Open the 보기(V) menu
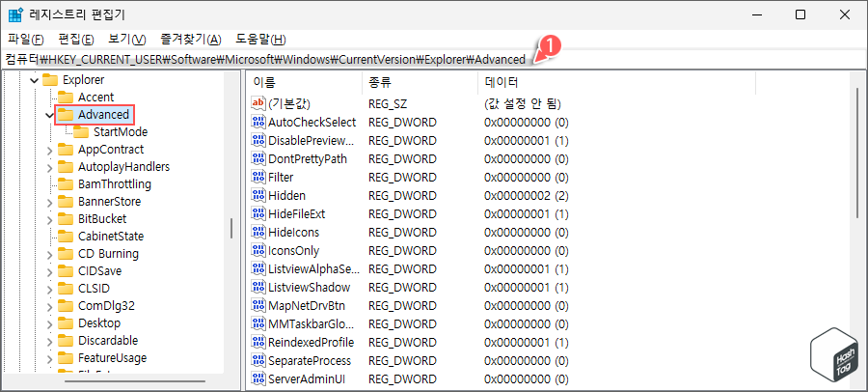868x392 pixels. point(126,40)
